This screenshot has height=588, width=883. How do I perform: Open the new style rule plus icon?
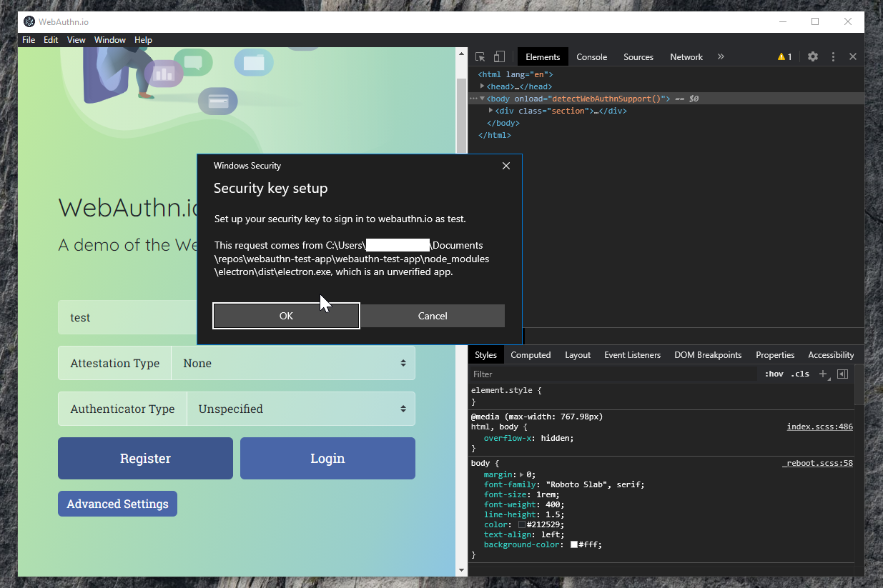(x=823, y=374)
